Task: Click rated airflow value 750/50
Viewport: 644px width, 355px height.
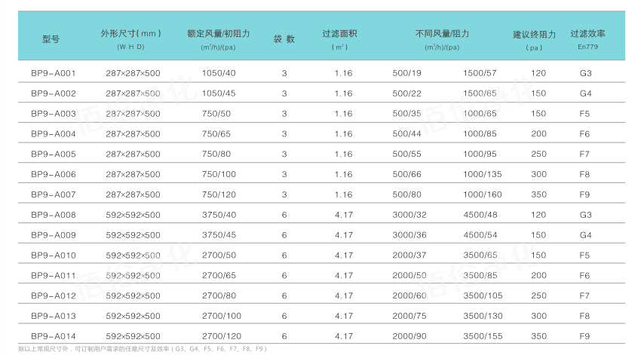Action: (216, 114)
